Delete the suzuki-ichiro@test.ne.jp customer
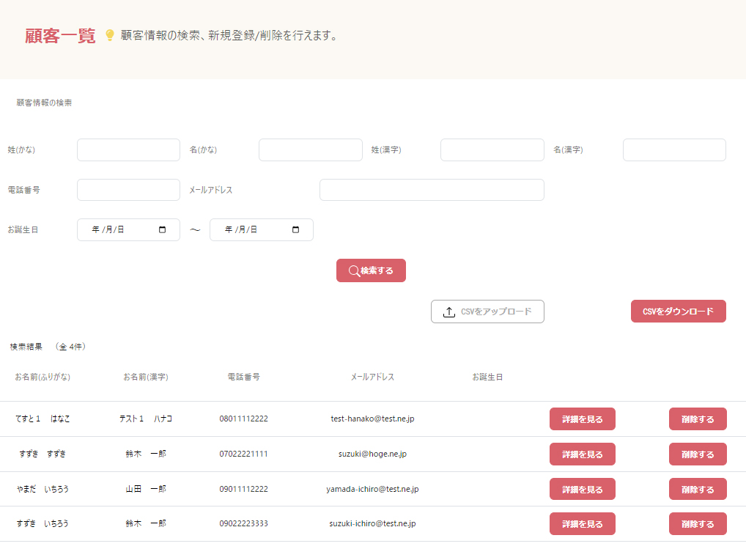This screenshot has width=746, height=560. pos(697,524)
